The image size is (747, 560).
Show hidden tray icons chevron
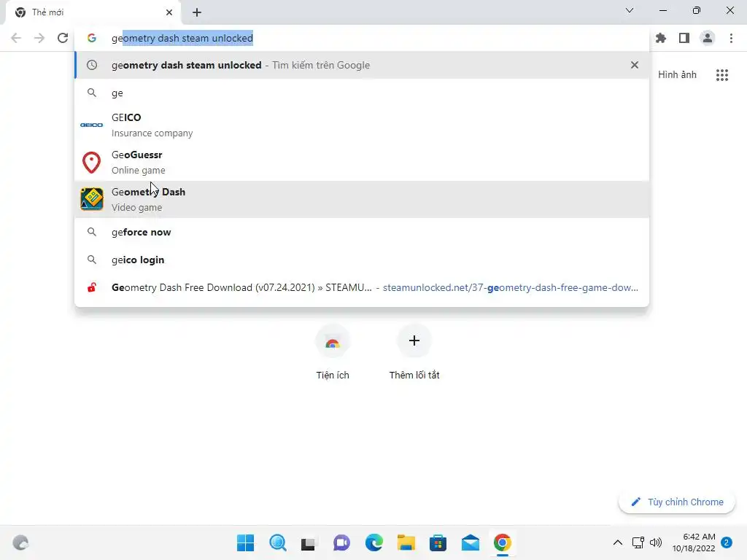pos(617,542)
